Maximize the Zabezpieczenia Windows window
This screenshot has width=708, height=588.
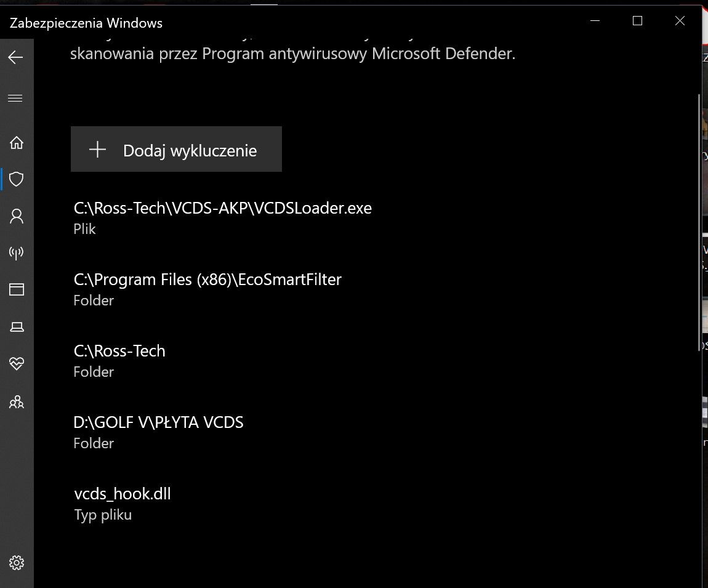(x=638, y=21)
